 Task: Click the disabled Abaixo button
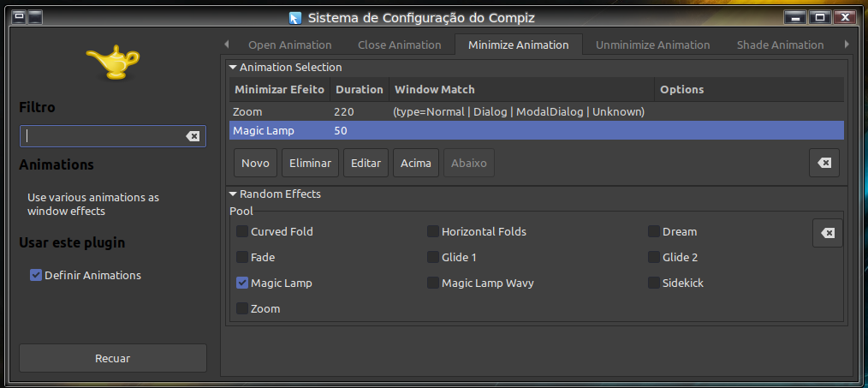(x=469, y=163)
